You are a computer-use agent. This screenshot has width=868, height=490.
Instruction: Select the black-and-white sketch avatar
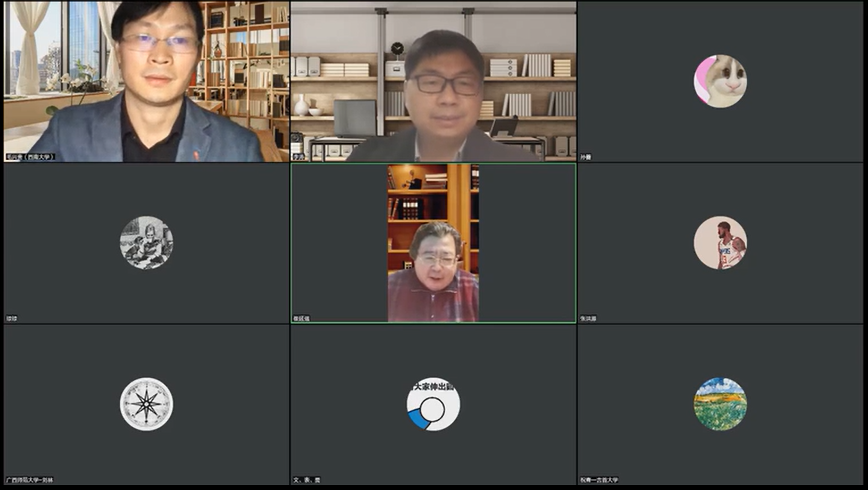(147, 242)
